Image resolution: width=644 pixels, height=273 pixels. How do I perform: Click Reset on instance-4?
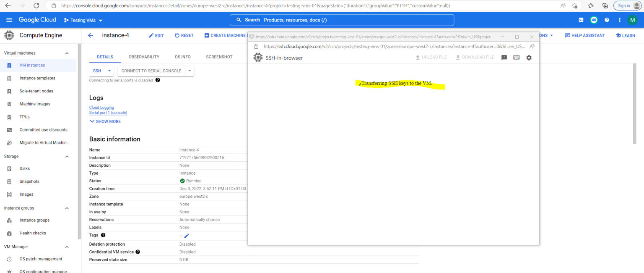coord(184,35)
